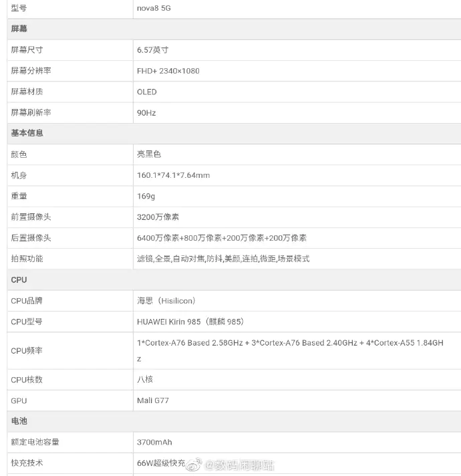Select the '3200万像素' front camera value
The height and width of the screenshot is (476, 461).
click(x=158, y=217)
